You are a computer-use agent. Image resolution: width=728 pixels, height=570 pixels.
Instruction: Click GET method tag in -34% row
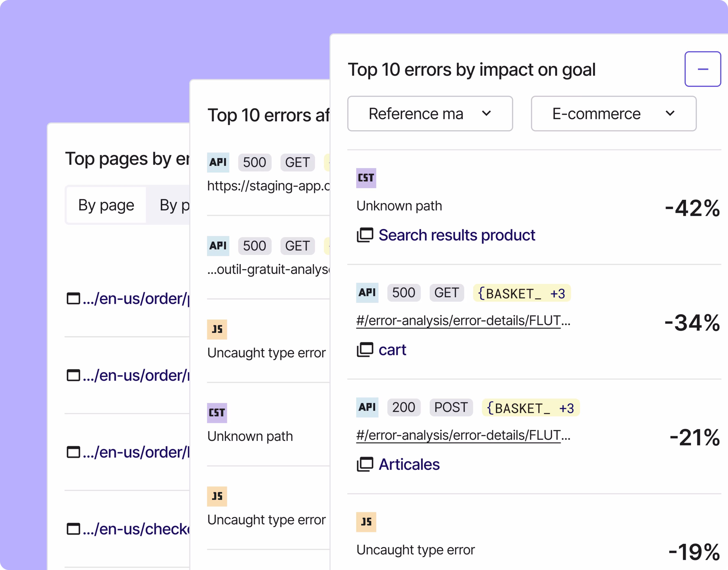tap(446, 293)
